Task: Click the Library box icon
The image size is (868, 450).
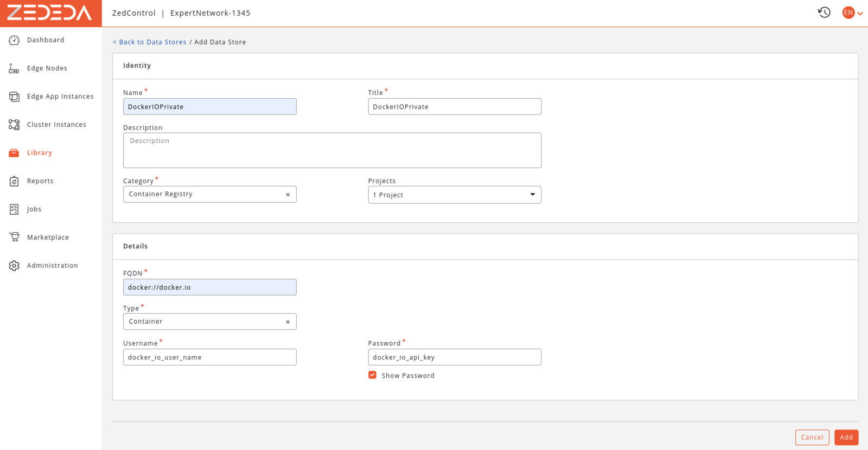Action: [14, 153]
